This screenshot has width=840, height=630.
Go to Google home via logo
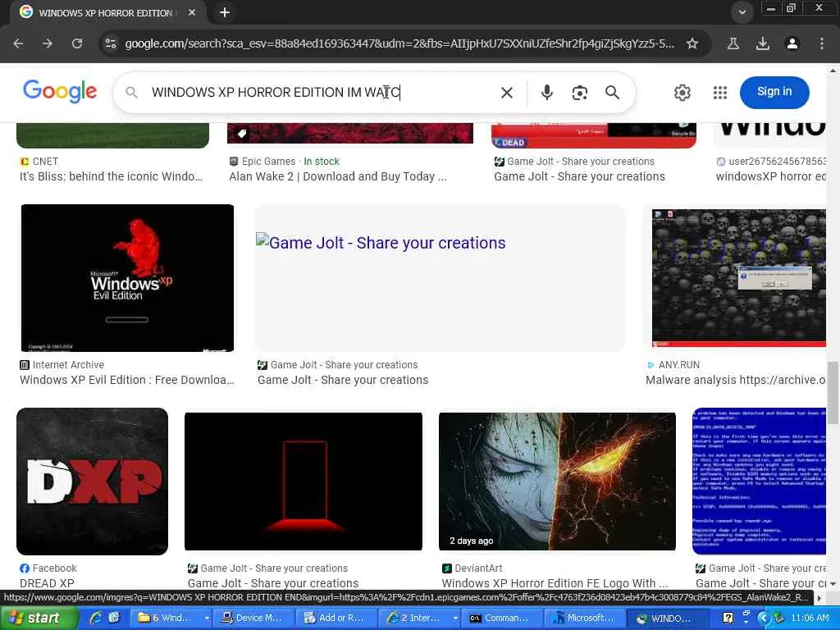60,91
